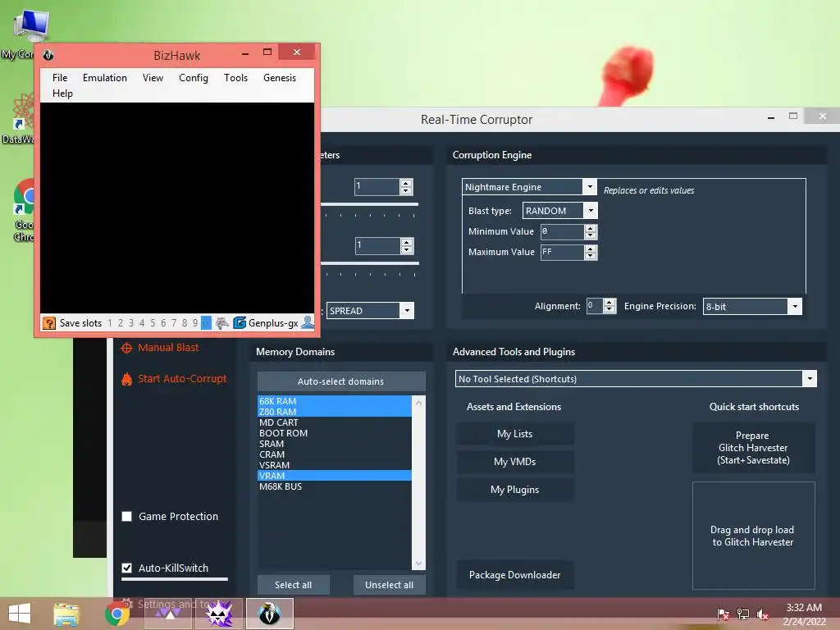Screen dimensions: 840x630
Task: Click the BizHawk eagle taskbar icon
Action: tap(269, 614)
